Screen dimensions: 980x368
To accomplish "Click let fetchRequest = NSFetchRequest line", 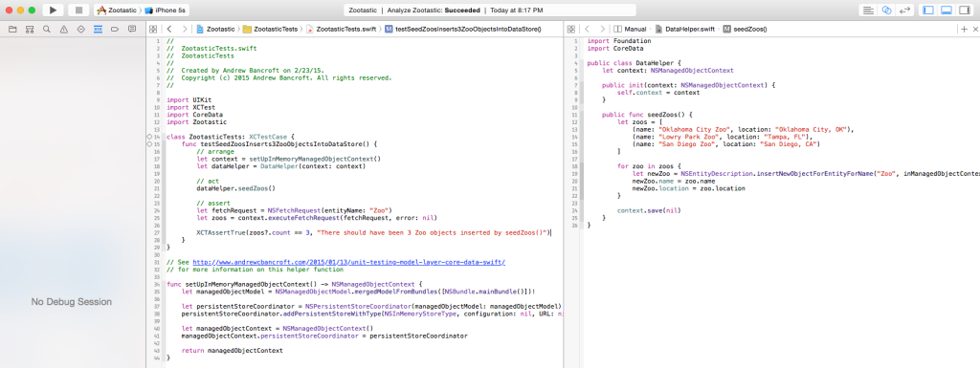I will (294, 210).
